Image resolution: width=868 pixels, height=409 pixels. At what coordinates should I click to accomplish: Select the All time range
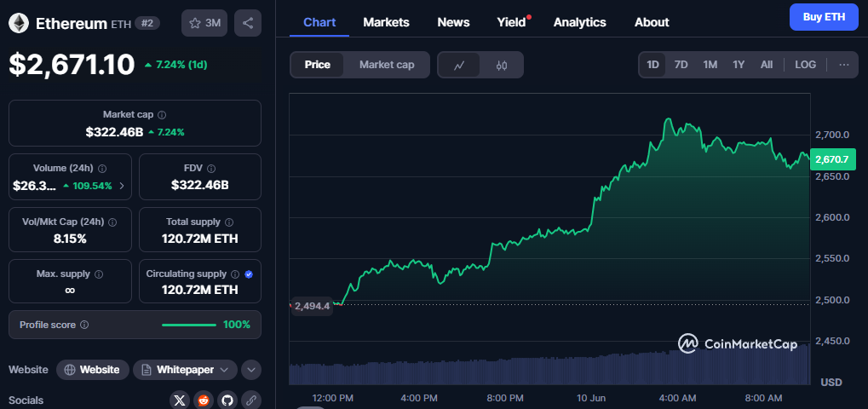[766, 65]
